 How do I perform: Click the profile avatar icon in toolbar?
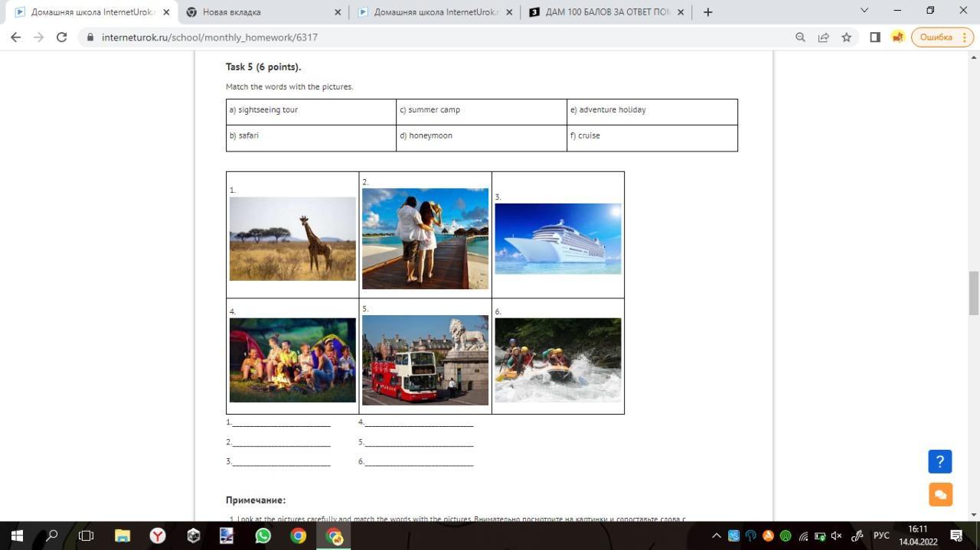(897, 37)
